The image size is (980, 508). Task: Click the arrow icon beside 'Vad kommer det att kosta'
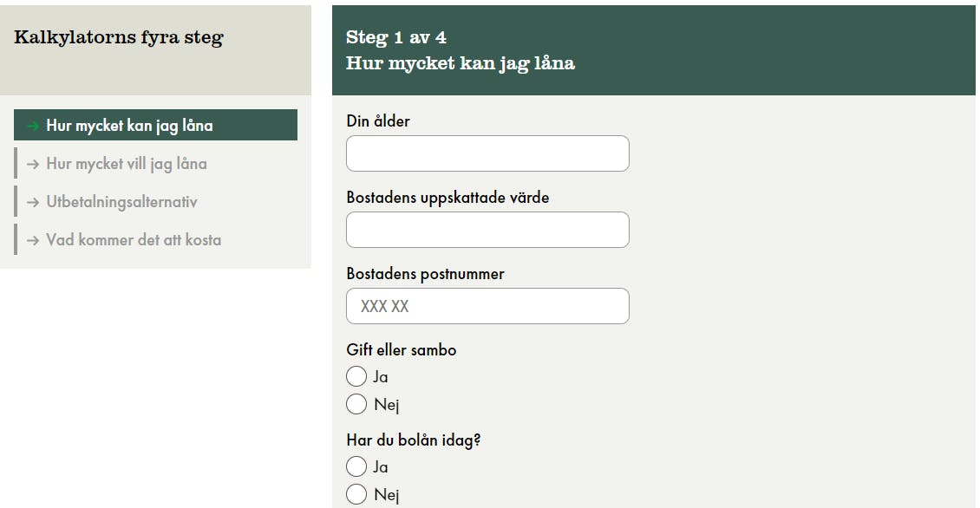pos(33,239)
